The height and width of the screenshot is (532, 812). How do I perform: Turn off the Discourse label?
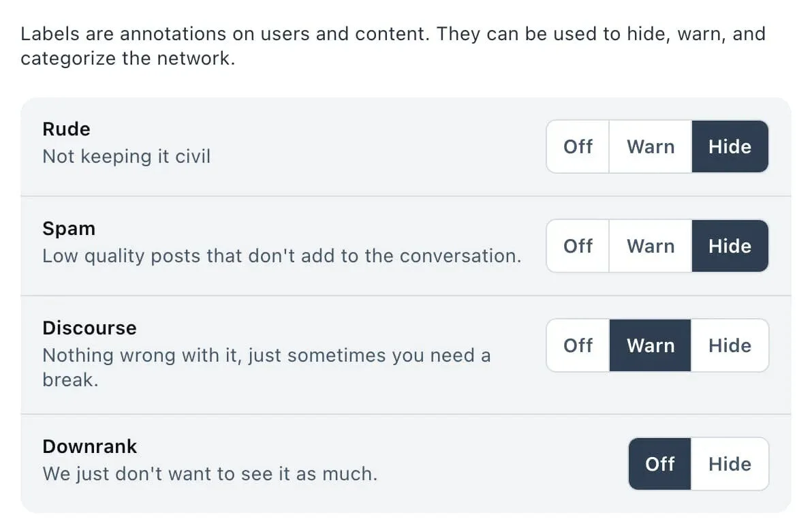click(x=578, y=345)
